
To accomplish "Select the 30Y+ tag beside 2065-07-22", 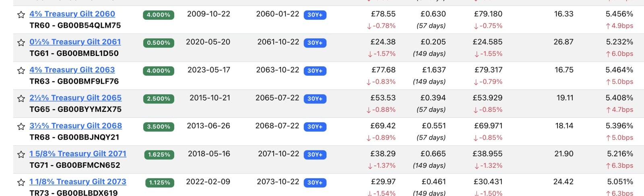I will coord(315,99).
